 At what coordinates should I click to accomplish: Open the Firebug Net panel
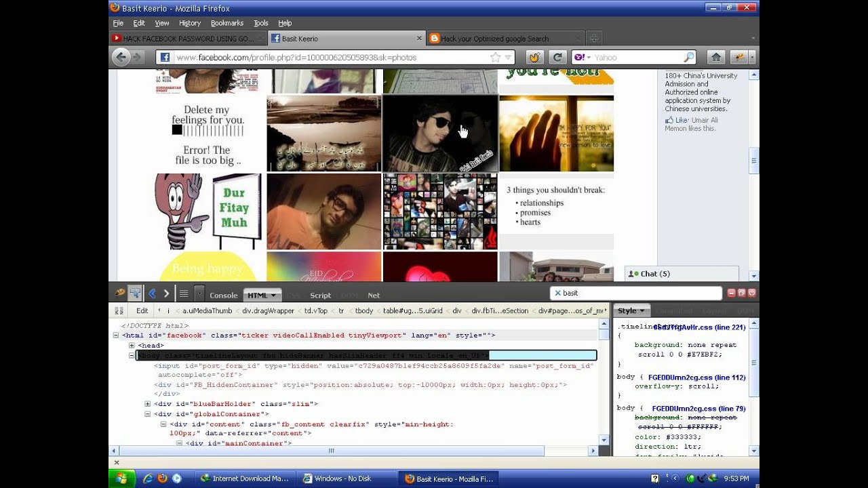pos(374,296)
